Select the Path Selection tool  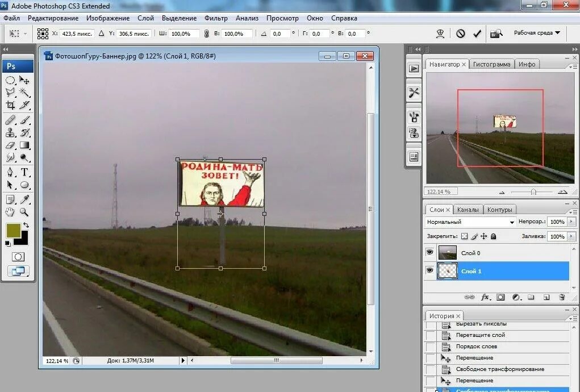pyautogui.click(x=10, y=185)
